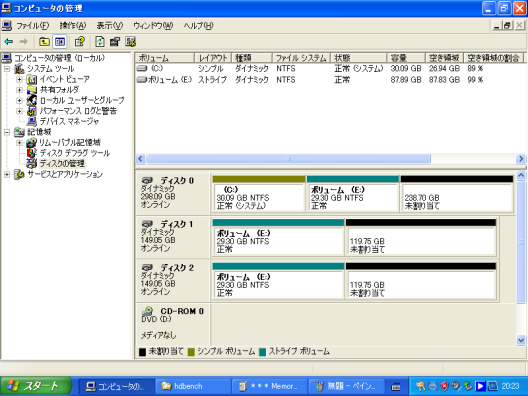This screenshot has height=396, width=528.
Task: Click the horizontal scrollbar in volume list
Action: pos(289,159)
